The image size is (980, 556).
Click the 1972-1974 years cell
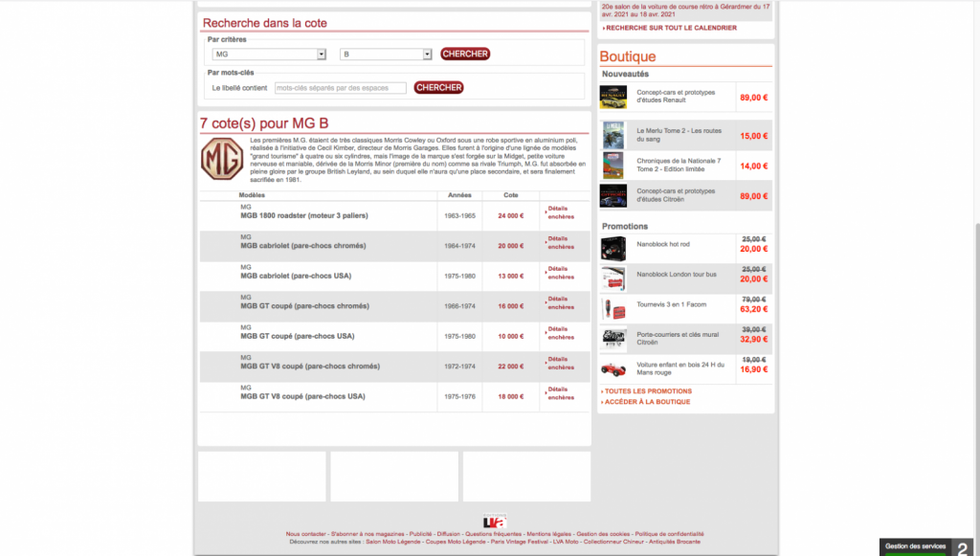tap(459, 367)
